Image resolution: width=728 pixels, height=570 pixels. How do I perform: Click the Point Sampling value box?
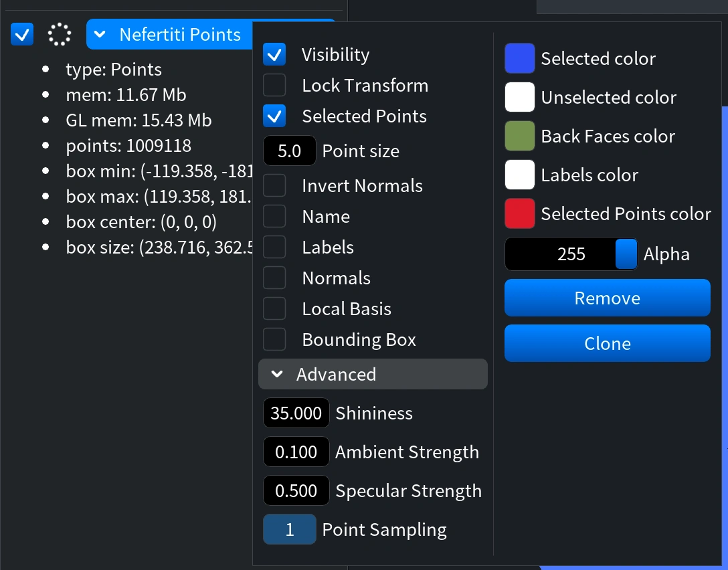tap(290, 530)
